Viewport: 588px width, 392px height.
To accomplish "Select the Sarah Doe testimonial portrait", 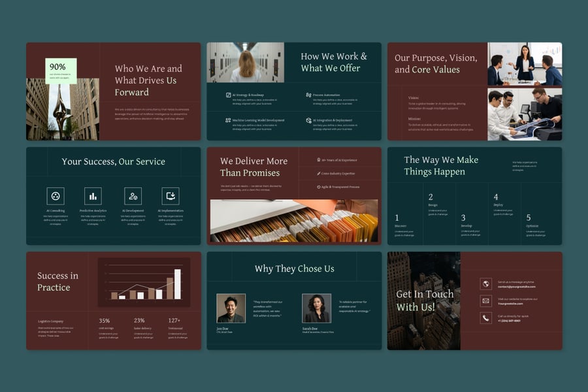I will click(x=316, y=308).
